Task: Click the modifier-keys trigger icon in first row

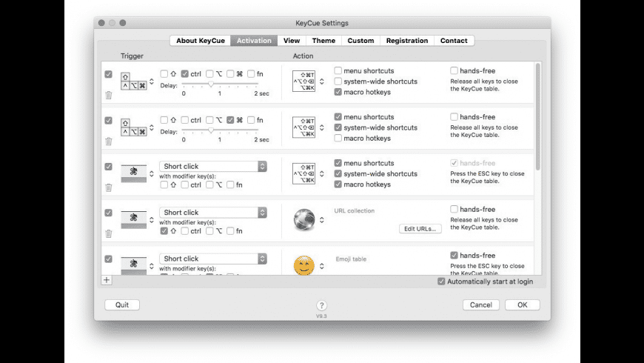Action: [133, 81]
